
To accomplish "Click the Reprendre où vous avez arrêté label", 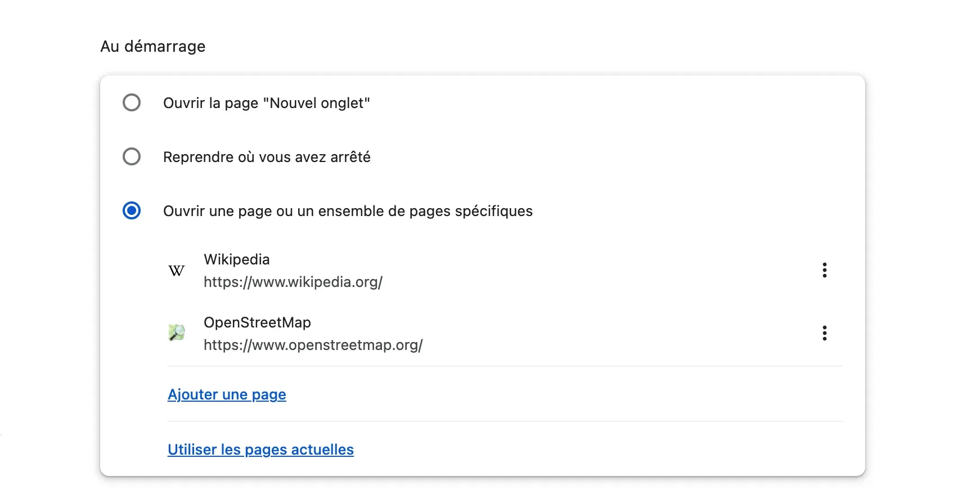I will point(267,157).
